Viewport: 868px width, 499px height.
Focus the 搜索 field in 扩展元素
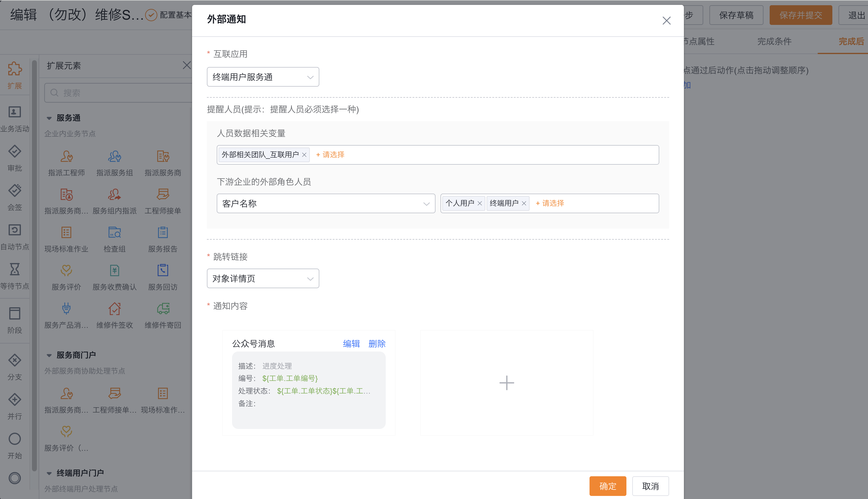[118, 92]
